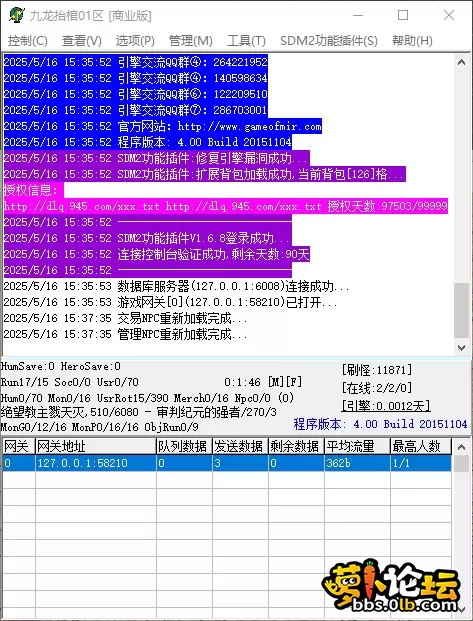Click the 发送数据 column header
This screenshot has width=473, height=621.
click(x=240, y=446)
